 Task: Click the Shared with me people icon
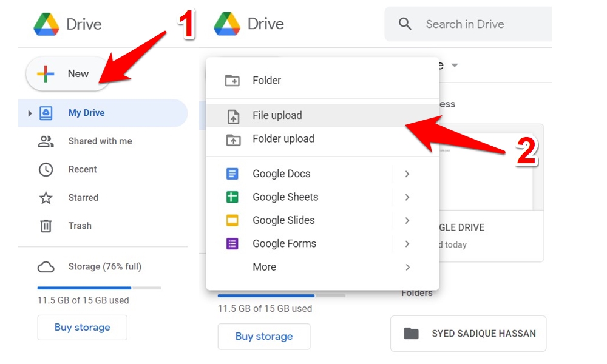pos(46,141)
